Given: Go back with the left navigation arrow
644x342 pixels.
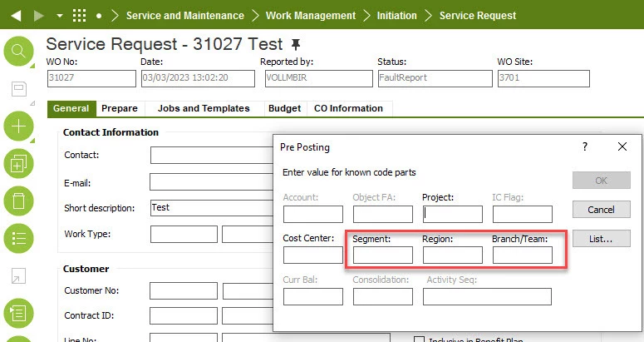Looking at the screenshot, I should pyautogui.click(x=16, y=16).
